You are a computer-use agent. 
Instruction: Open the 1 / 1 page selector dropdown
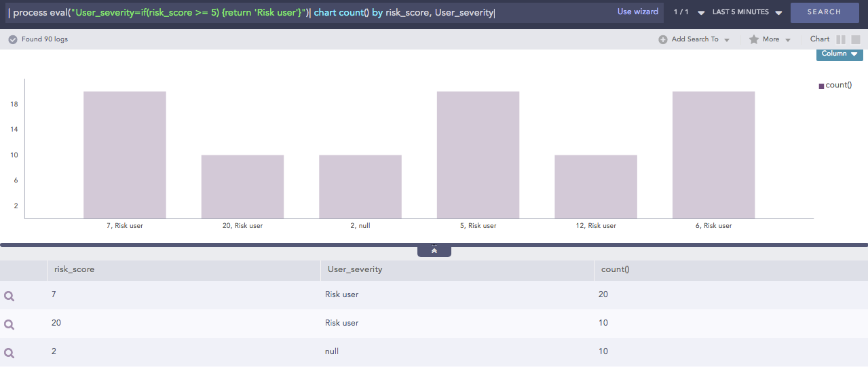pyautogui.click(x=700, y=12)
